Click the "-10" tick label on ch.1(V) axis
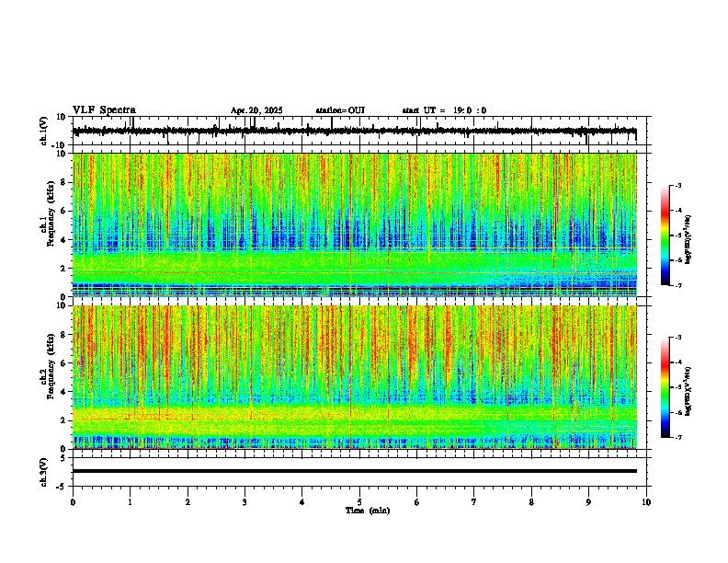Image resolution: width=728 pixels, height=563 pixels. [60, 145]
